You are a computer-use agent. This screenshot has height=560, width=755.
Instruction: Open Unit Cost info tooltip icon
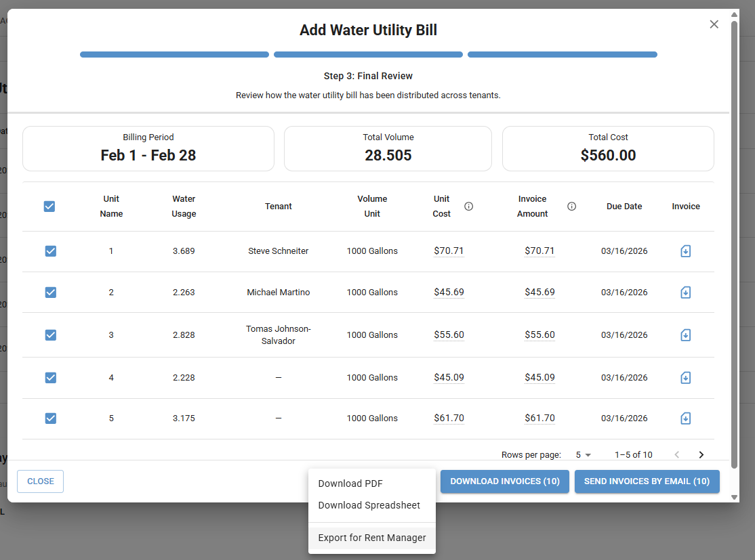click(468, 207)
